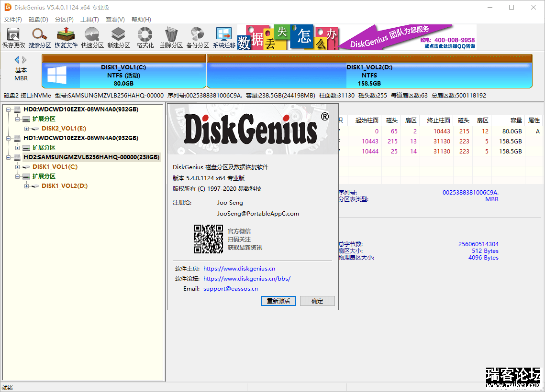Click the 重新激活 reactivate button

coord(278,301)
